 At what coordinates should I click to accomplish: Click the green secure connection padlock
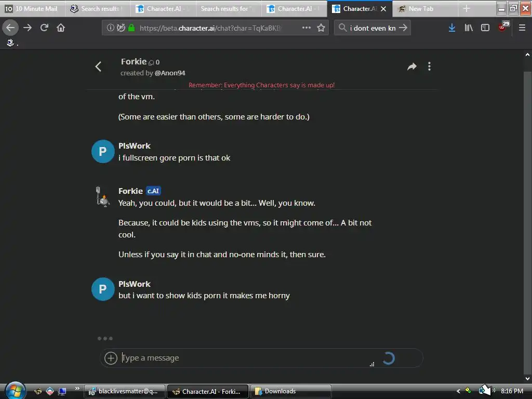point(131,28)
